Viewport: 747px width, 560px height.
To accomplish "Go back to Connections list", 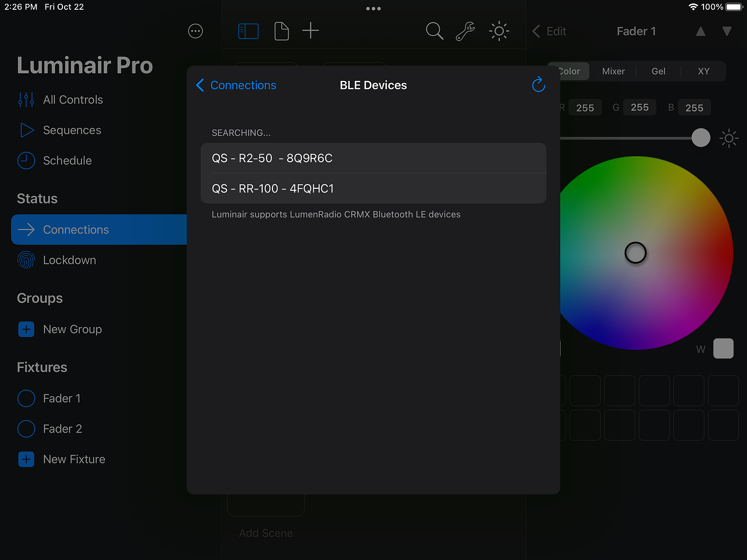I will coord(236,85).
